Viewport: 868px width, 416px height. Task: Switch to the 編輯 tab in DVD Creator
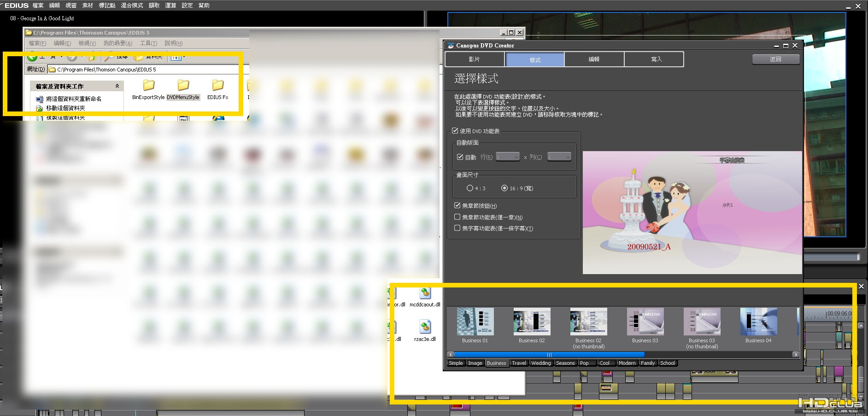point(594,59)
